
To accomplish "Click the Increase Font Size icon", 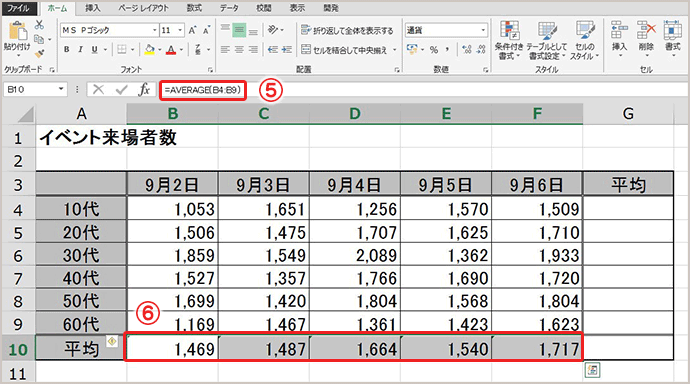I will [x=192, y=30].
